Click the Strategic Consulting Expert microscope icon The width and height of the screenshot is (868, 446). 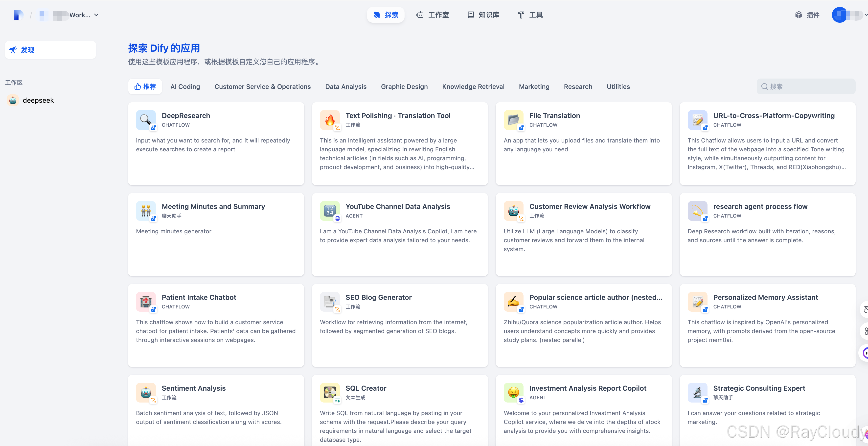point(697,392)
